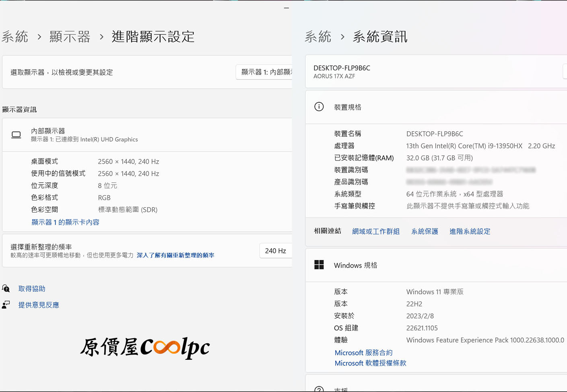The image size is (567, 392).
Task: Click the DESKTOP-FLP9B6C device name value
Action: [x=435, y=134]
